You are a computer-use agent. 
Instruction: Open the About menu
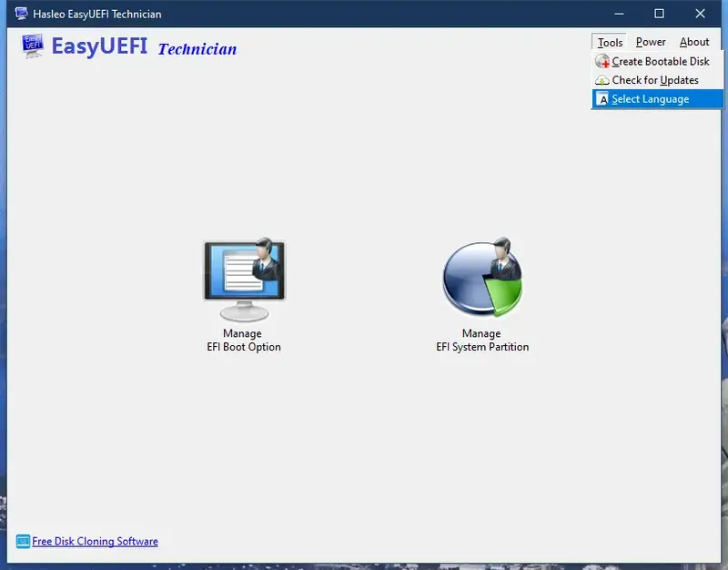[x=694, y=42]
